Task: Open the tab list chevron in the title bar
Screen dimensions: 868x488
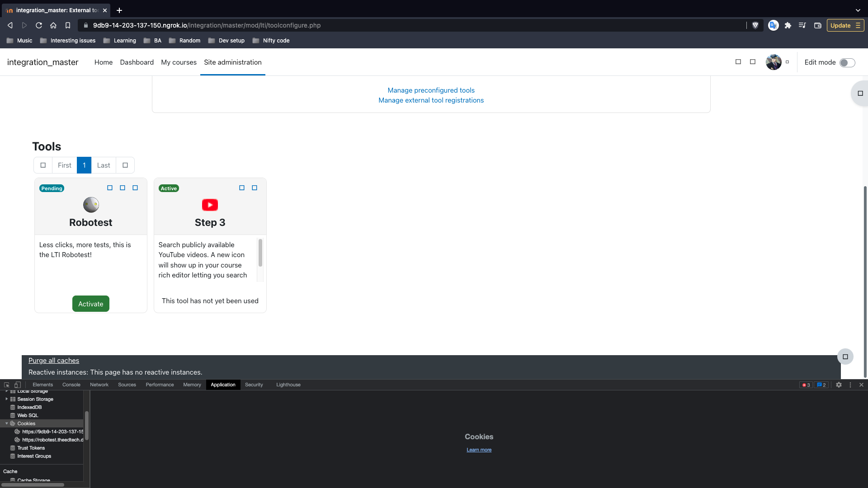Action: point(858,10)
